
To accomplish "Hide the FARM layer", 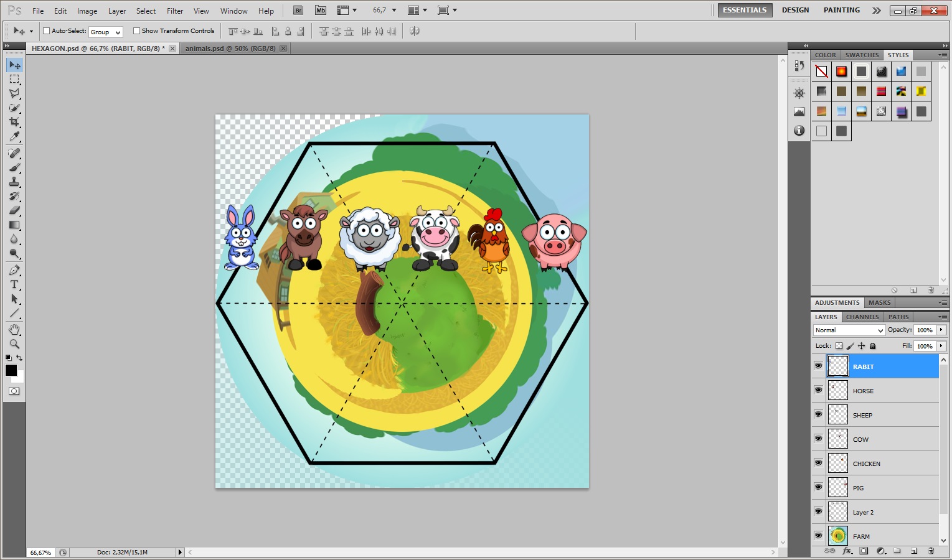I will pyautogui.click(x=818, y=536).
